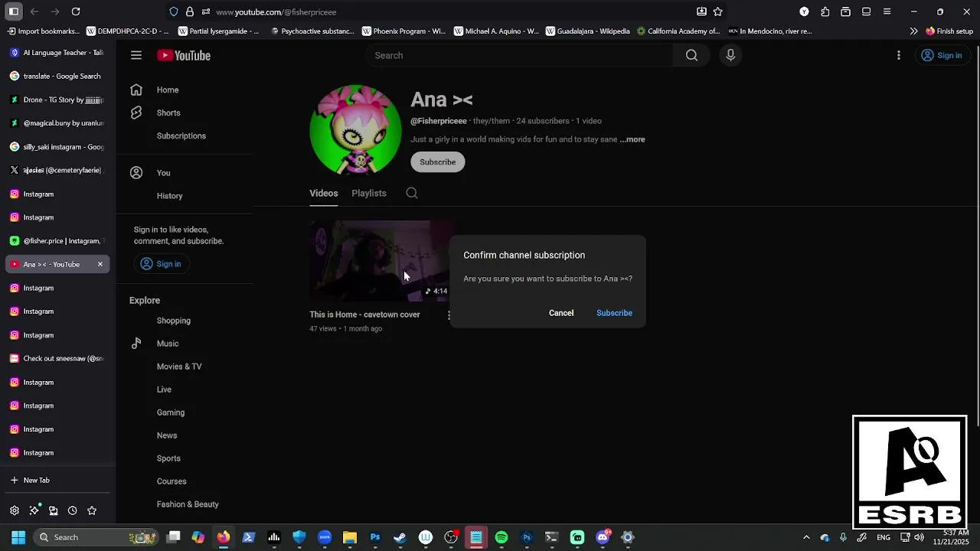Close the Ana >< YouTube tab

coord(100,264)
